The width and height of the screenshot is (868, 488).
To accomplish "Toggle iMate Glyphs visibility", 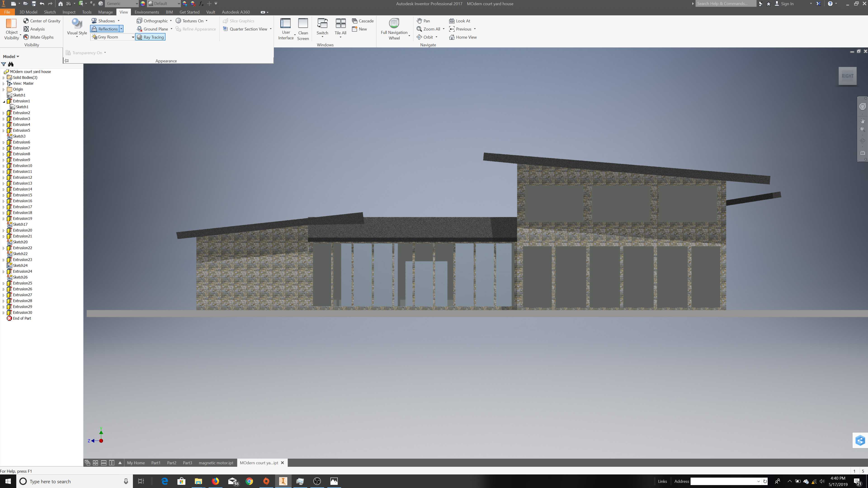I will click(x=38, y=37).
